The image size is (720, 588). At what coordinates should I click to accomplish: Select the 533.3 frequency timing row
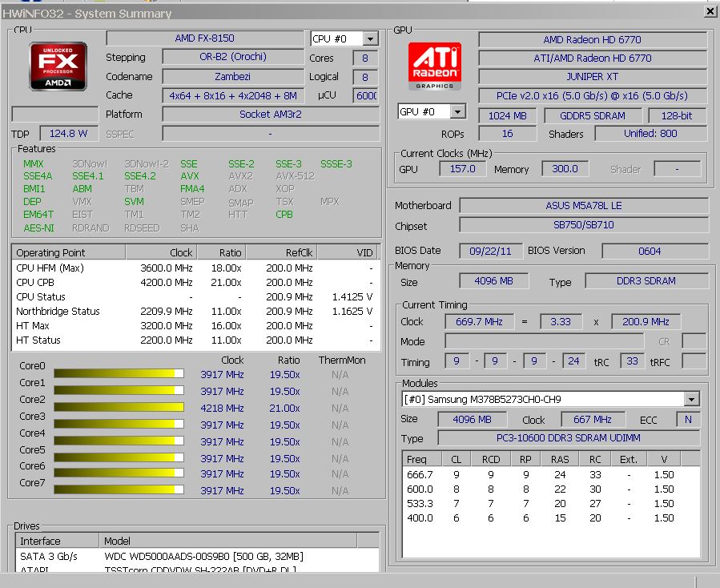click(551, 503)
